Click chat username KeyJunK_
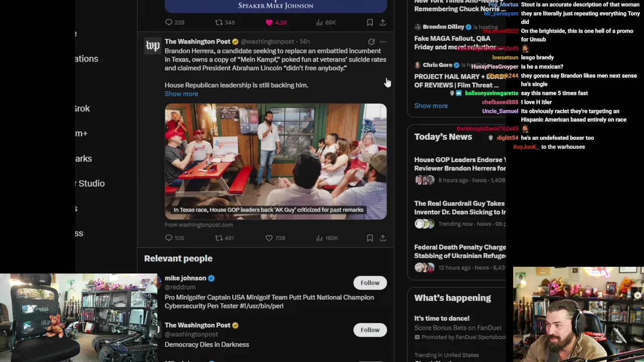This screenshot has width=644, height=362. click(x=526, y=147)
